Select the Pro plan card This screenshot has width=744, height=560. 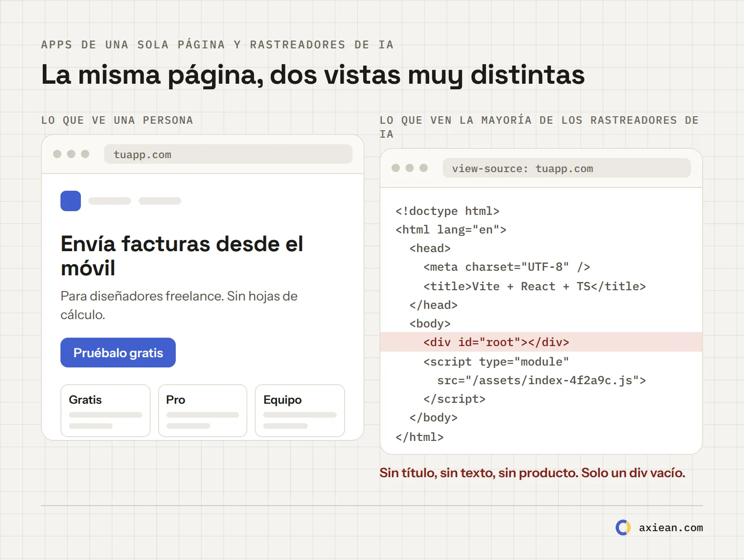[x=203, y=411]
